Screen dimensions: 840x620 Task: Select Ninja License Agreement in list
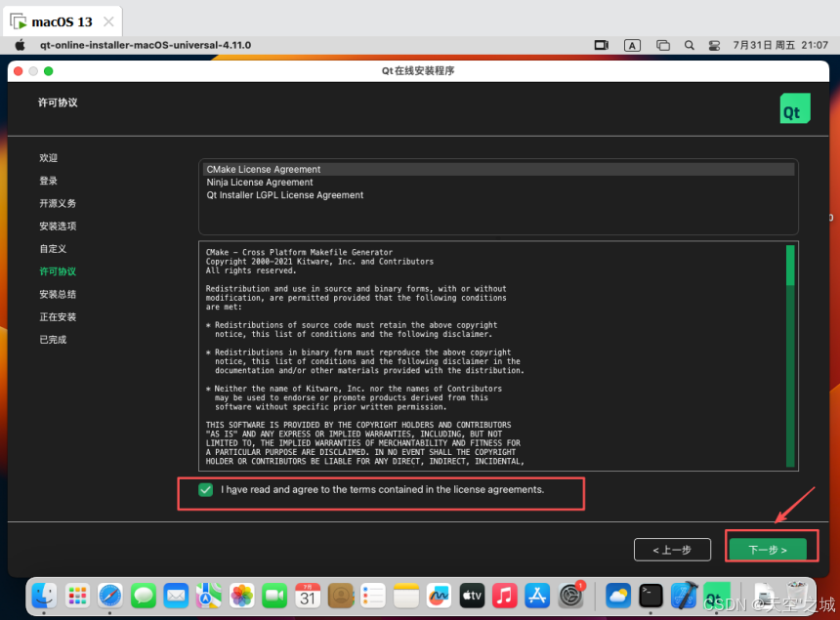(x=498, y=182)
